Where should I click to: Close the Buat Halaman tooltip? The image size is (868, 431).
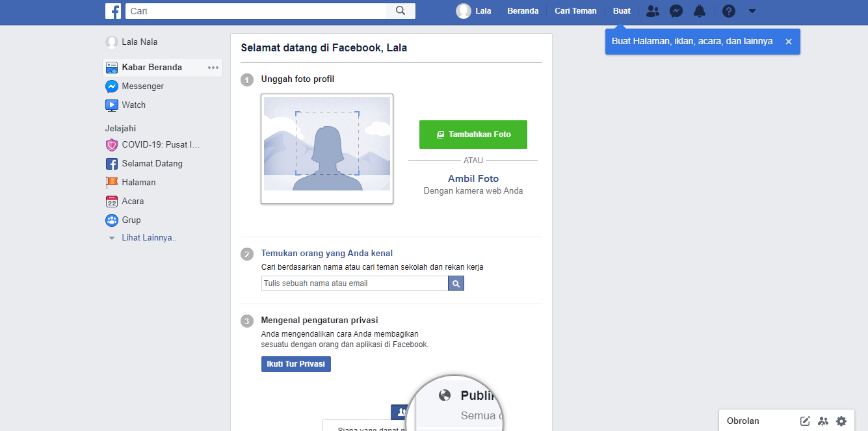pos(789,42)
